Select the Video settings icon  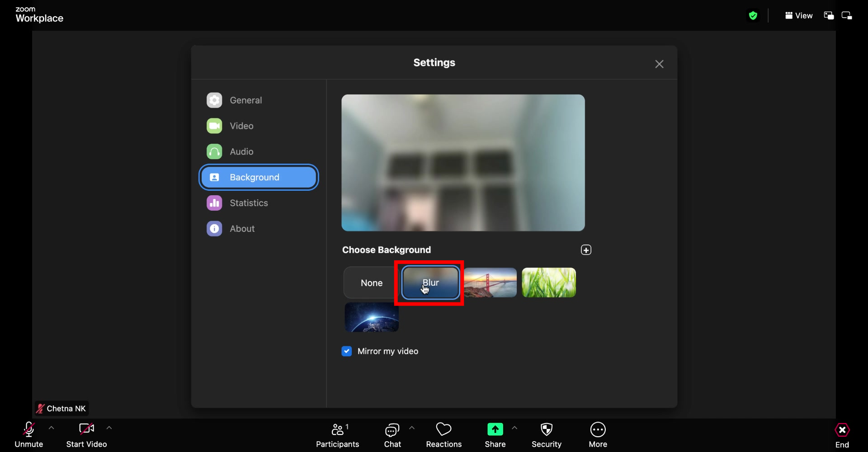214,126
